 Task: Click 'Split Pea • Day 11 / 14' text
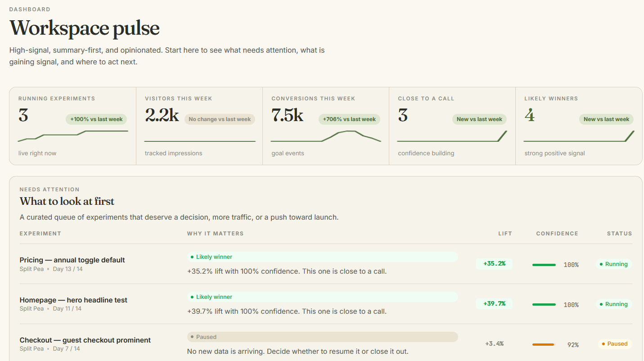pos(51,309)
